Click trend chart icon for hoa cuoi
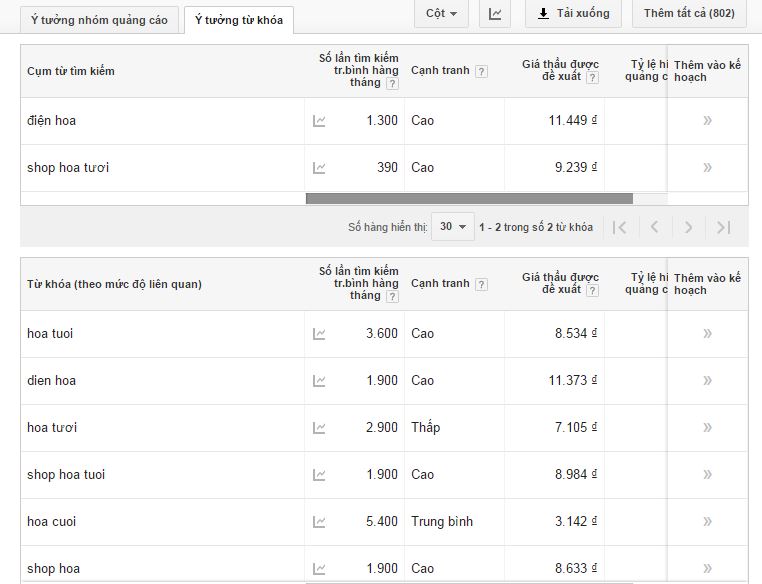Screen dimensions: 762x584 point(319,522)
